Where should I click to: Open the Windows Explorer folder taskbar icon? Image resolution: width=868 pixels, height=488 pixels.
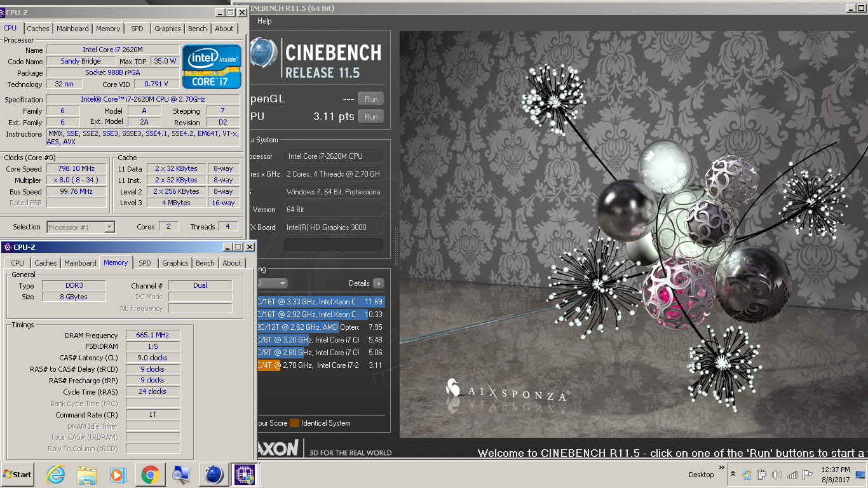coord(87,475)
